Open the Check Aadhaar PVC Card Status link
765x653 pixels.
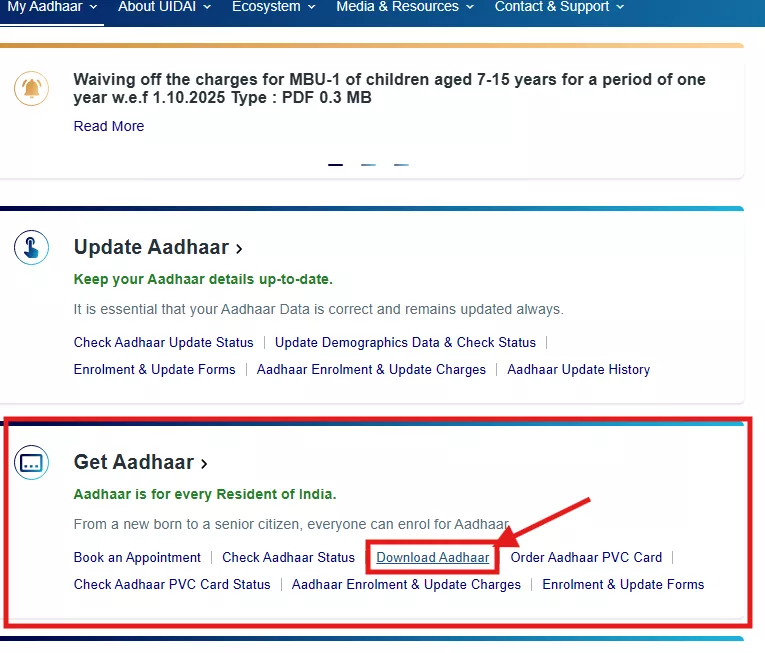click(x=172, y=584)
